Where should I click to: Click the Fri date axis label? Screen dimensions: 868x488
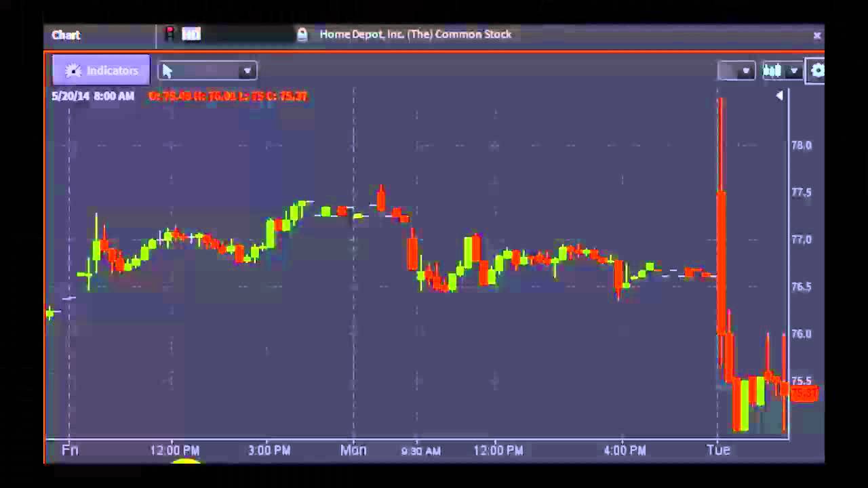point(70,450)
